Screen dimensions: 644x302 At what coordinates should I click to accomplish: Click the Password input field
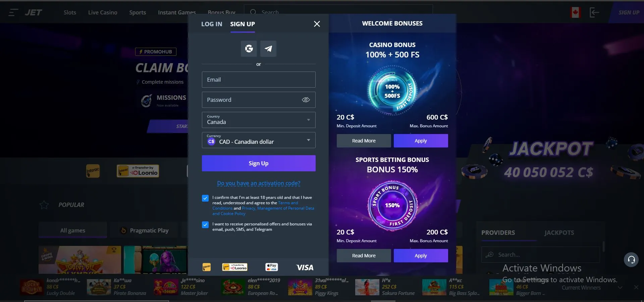tap(259, 100)
